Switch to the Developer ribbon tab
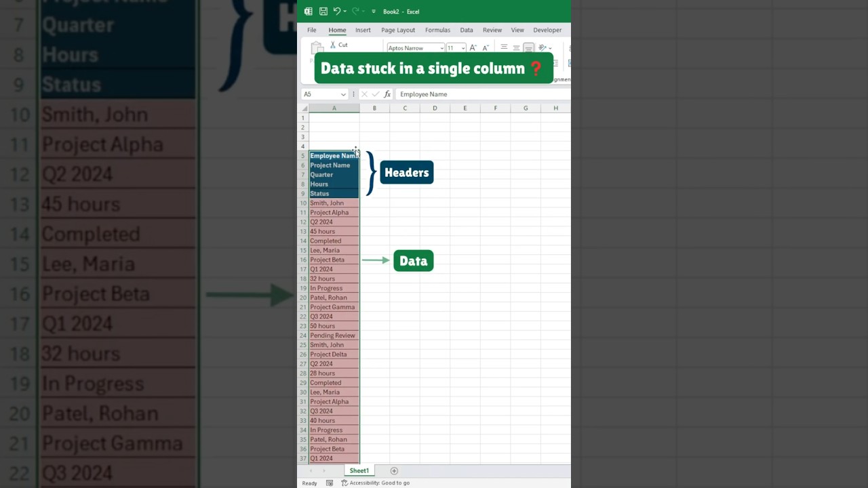The height and width of the screenshot is (488, 868). [x=547, y=30]
